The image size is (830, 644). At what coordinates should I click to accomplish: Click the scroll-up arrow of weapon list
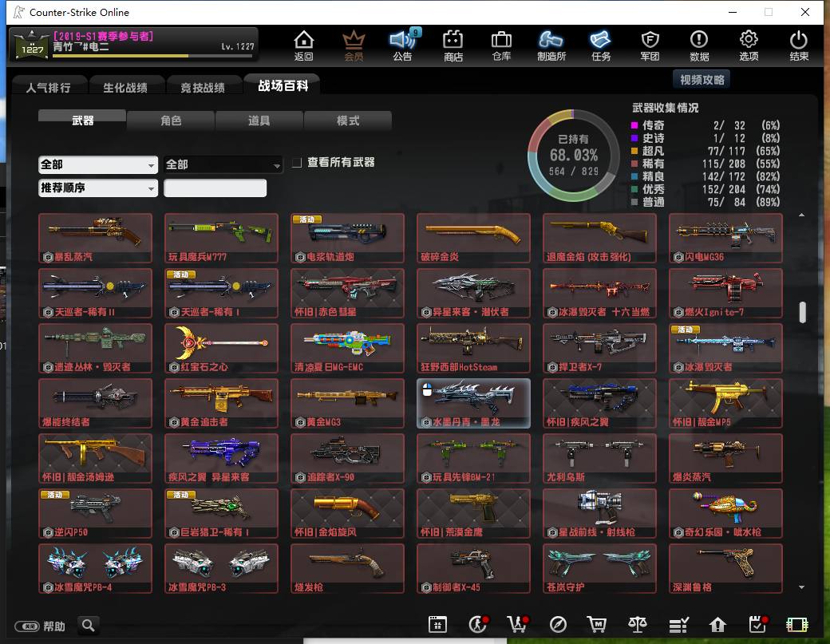pyautogui.click(x=802, y=215)
